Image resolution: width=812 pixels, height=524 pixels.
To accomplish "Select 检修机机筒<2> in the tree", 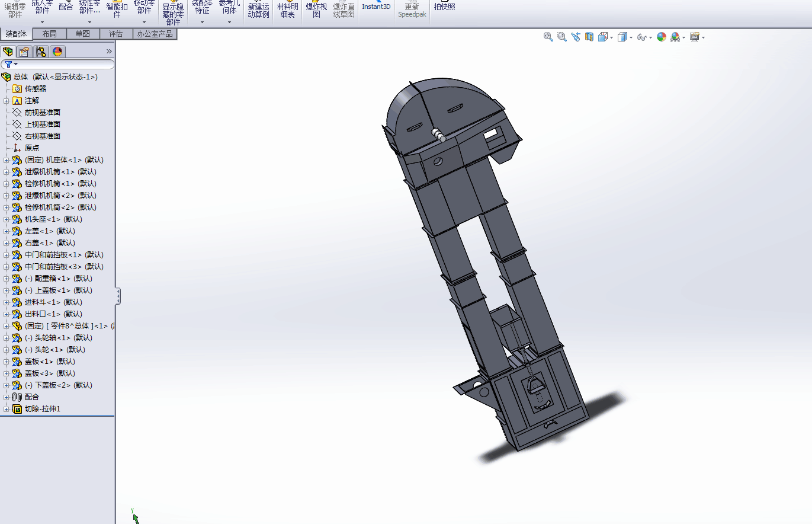I will (x=60, y=207).
